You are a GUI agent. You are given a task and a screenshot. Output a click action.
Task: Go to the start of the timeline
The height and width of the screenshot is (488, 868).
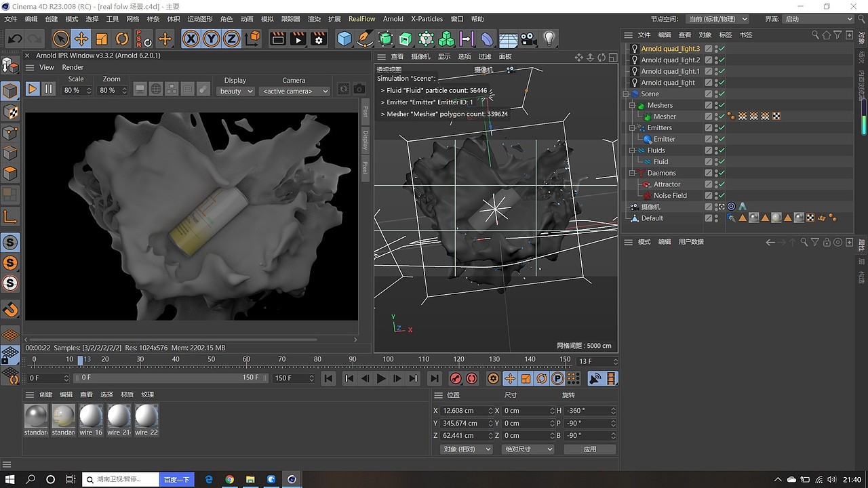(x=328, y=378)
